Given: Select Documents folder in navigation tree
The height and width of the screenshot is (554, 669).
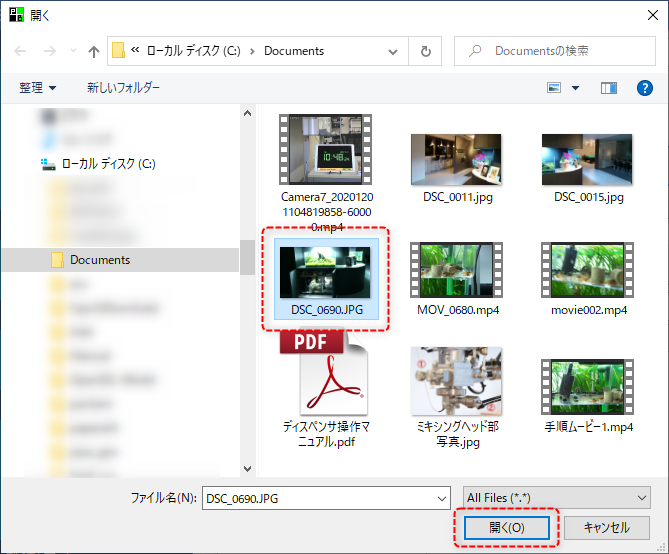Looking at the screenshot, I should tap(99, 260).
